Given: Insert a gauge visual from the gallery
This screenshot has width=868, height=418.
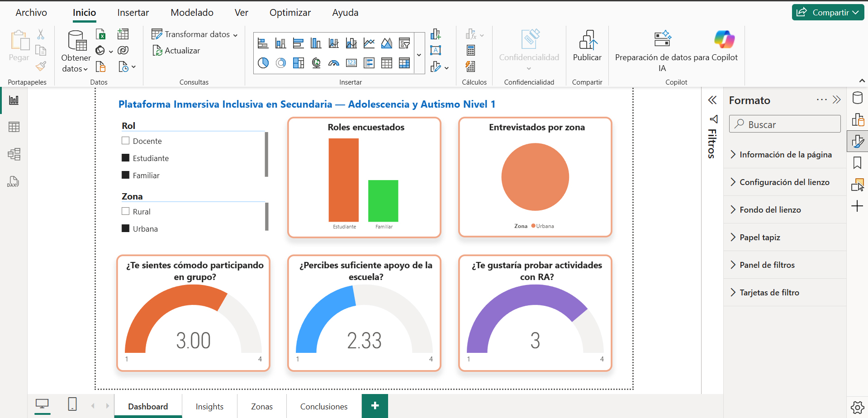Looking at the screenshot, I should [x=334, y=63].
